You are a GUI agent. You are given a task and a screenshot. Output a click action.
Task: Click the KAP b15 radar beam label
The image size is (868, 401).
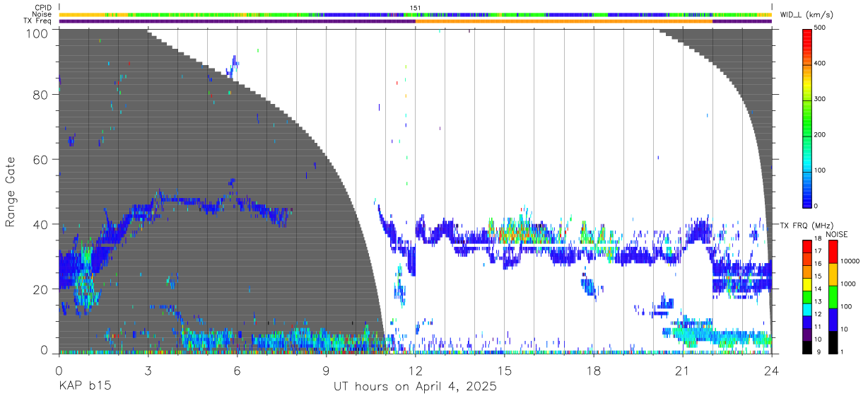84,386
